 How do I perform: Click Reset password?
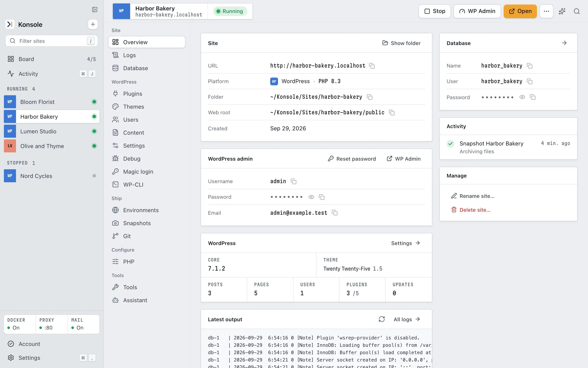pos(352,159)
